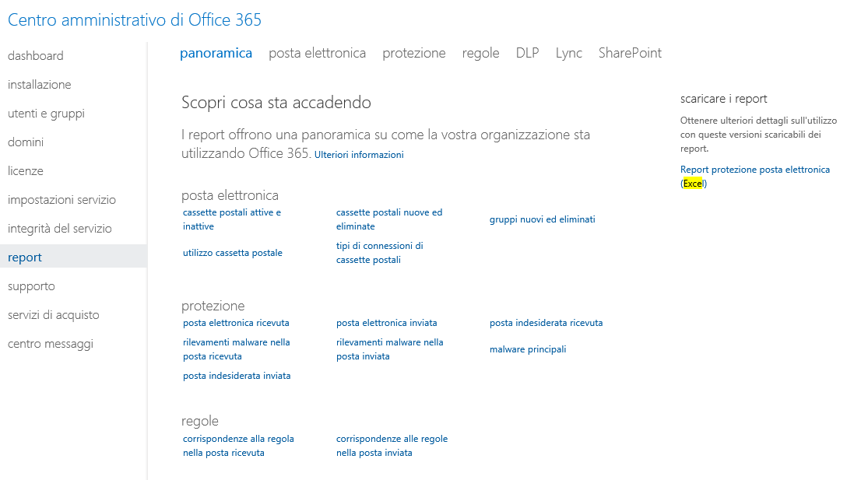Open centro messaggi sidebar entry
This screenshot has height=480, width=868.
(x=51, y=344)
